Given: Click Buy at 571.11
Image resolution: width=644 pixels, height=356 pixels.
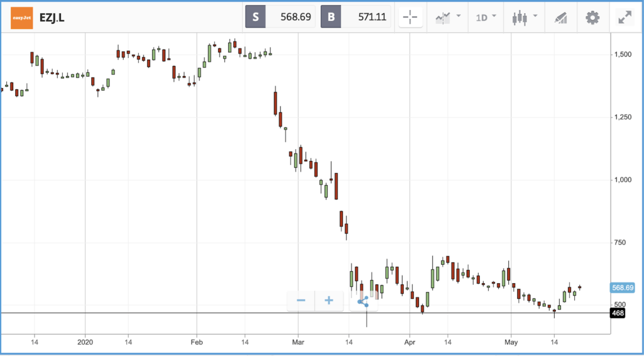Looking at the screenshot, I should pyautogui.click(x=356, y=17).
